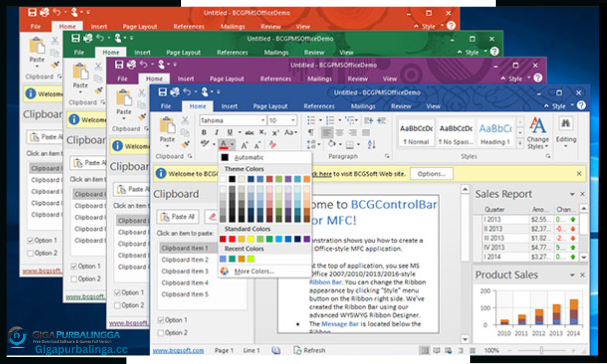The height and width of the screenshot is (364, 607).
Task: Apply the Heading 1 style
Action: [x=495, y=134]
